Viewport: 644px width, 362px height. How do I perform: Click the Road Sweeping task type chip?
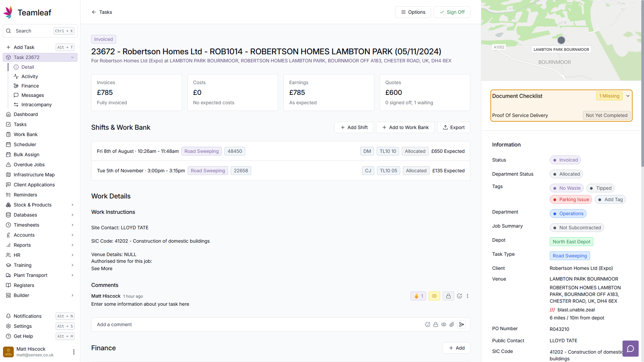pyautogui.click(x=570, y=256)
